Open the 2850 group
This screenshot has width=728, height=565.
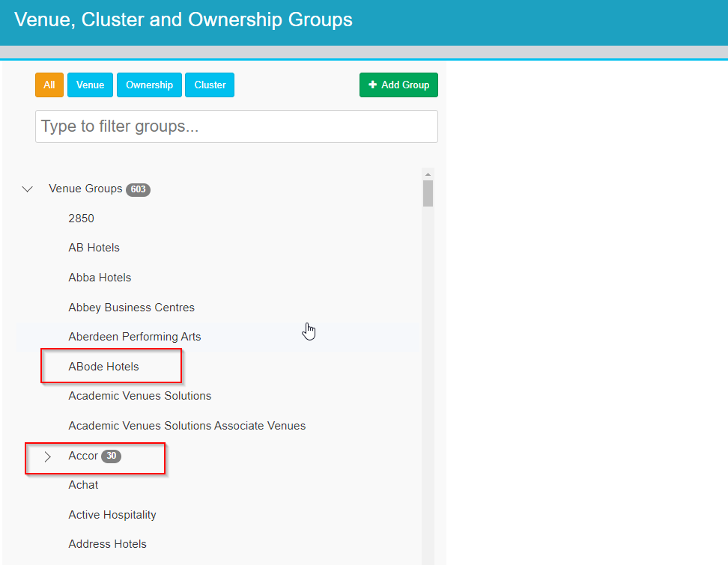81,219
